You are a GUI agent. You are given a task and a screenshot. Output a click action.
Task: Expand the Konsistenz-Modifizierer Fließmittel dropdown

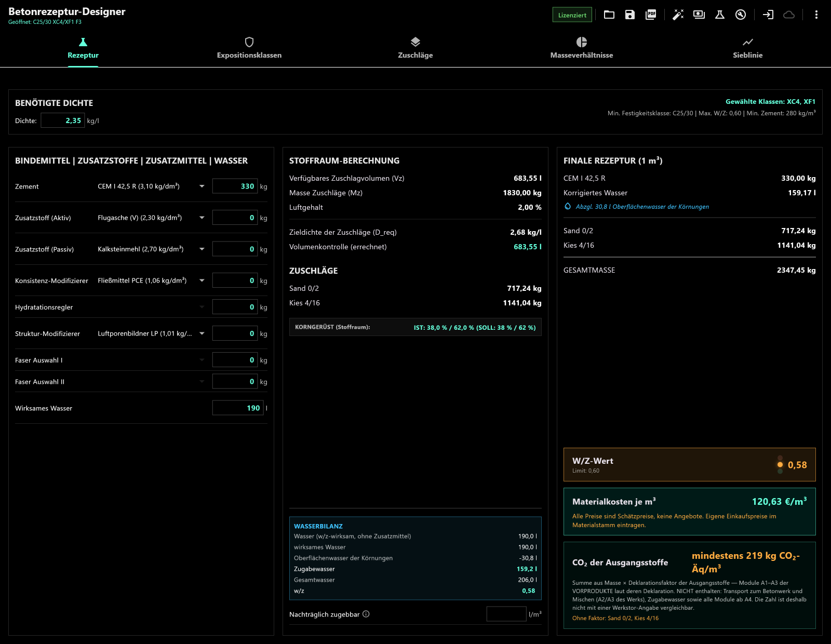151,280
